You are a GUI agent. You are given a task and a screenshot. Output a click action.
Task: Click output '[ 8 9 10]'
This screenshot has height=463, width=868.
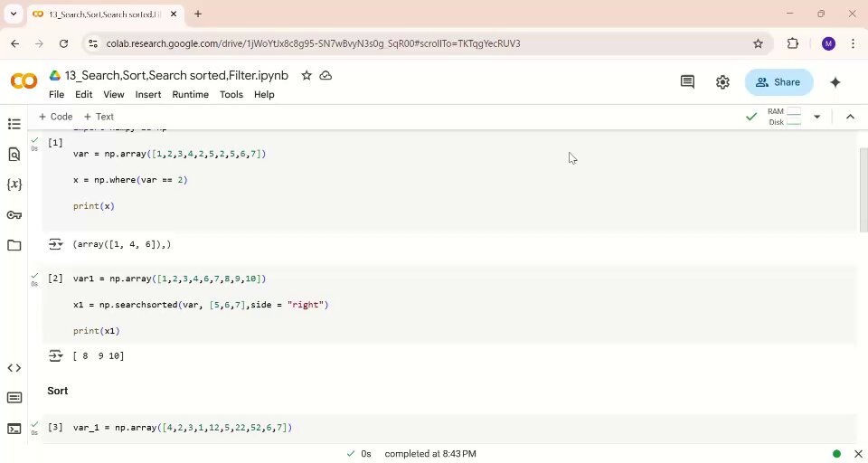pos(99,356)
